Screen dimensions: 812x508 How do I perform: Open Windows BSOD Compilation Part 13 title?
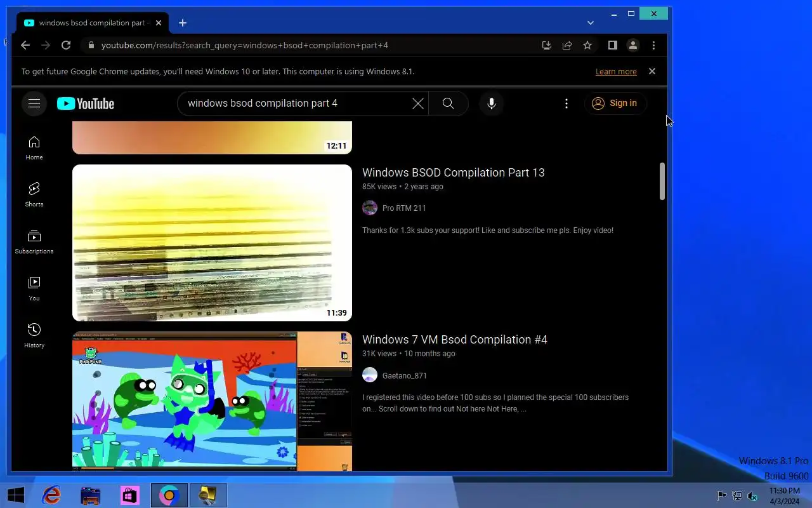453,173
